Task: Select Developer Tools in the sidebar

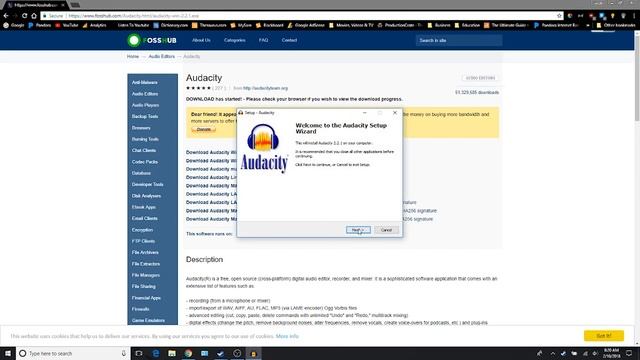Action: [x=147, y=184]
